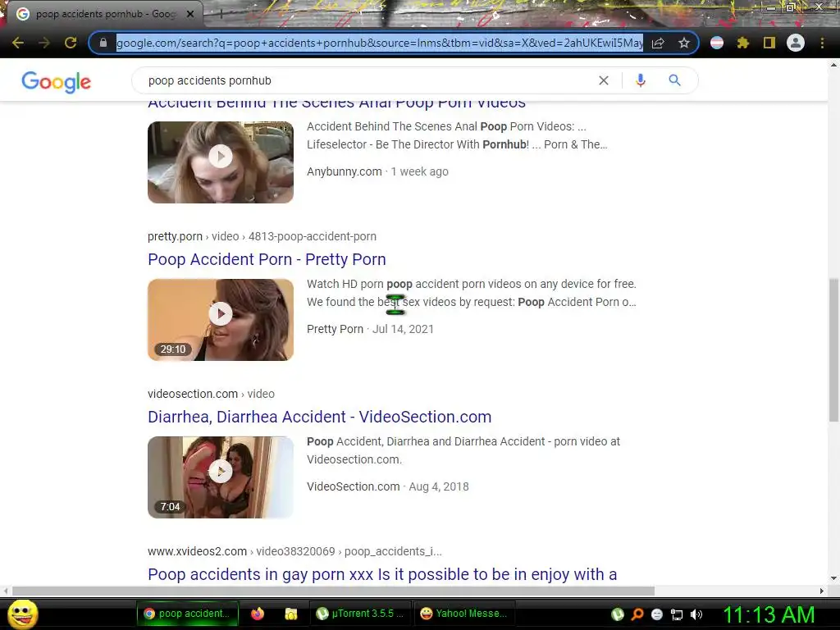
Task: Click inside the Google search box
Action: coord(370,80)
